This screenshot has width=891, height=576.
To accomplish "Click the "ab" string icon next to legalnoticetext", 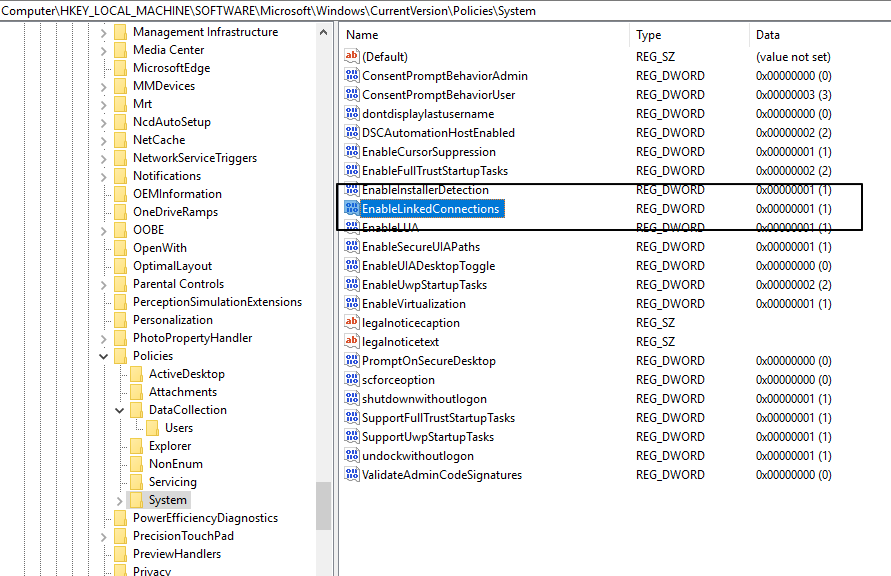I will (354, 341).
